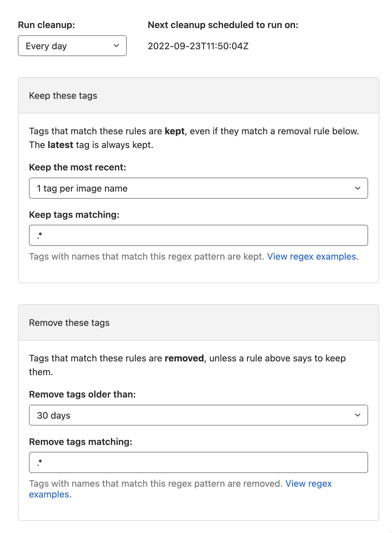Click the "Remove these tags" section header
The width and height of the screenshot is (392, 533).
(69, 323)
